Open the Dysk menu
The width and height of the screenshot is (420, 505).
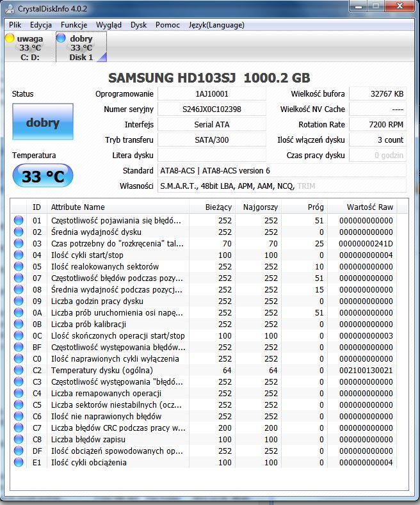pos(138,25)
